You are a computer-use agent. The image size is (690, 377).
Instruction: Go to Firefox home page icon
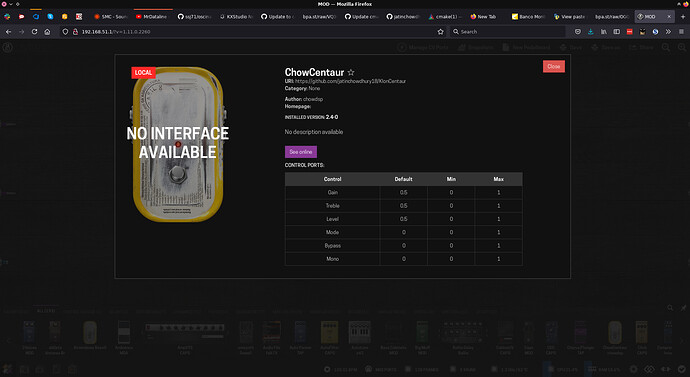(47, 32)
